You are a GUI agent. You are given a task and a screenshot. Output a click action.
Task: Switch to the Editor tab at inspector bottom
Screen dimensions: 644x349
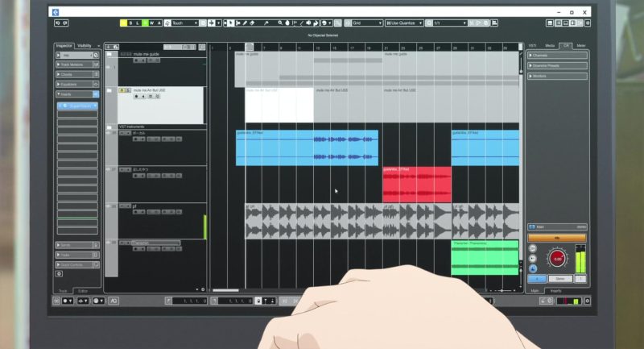[x=83, y=291]
